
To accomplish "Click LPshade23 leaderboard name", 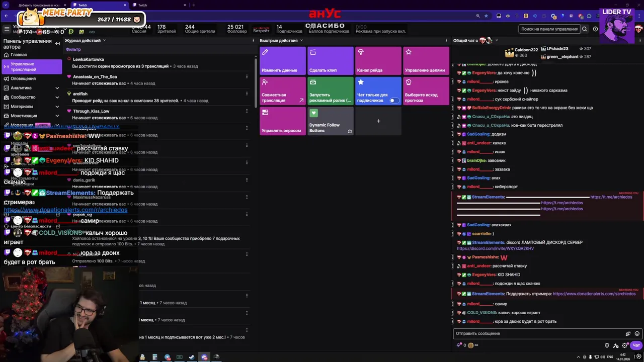I will pyautogui.click(x=557, y=49).
